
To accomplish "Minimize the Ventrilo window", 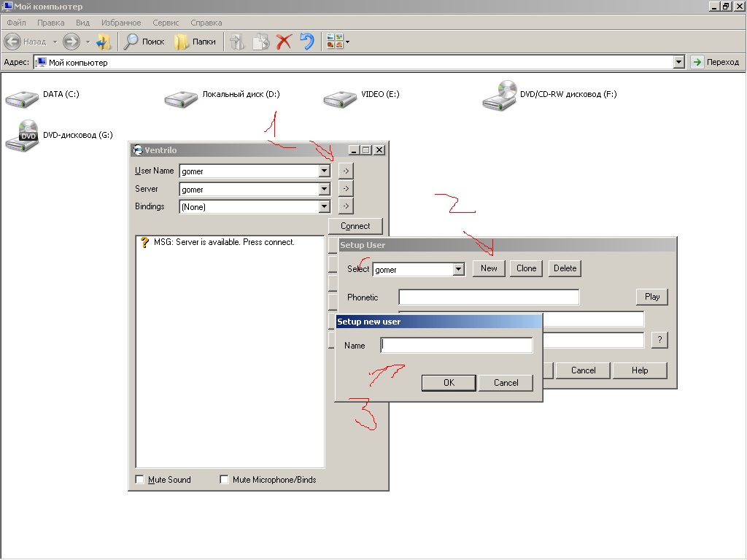I will click(354, 150).
